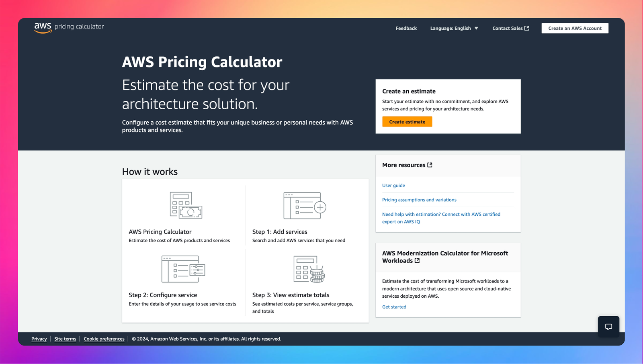Click the AWS Pricing Calculator logo
The width and height of the screenshot is (643, 364).
coord(68,27)
